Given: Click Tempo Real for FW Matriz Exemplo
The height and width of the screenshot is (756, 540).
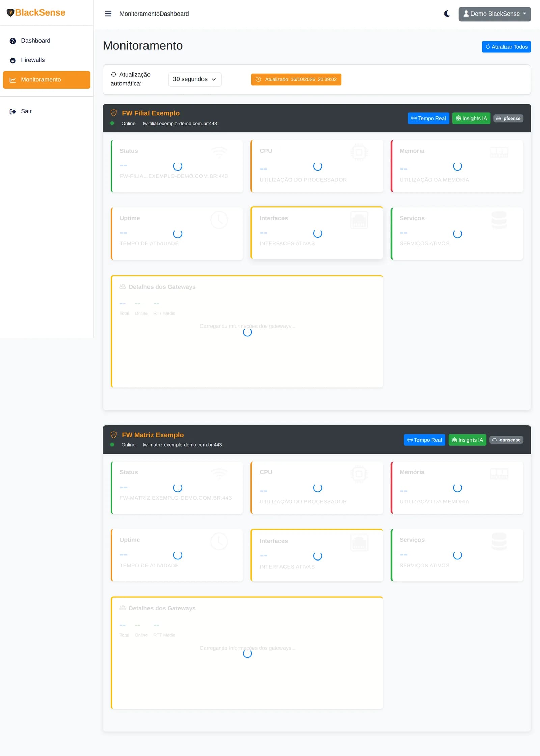Looking at the screenshot, I should coord(425,440).
